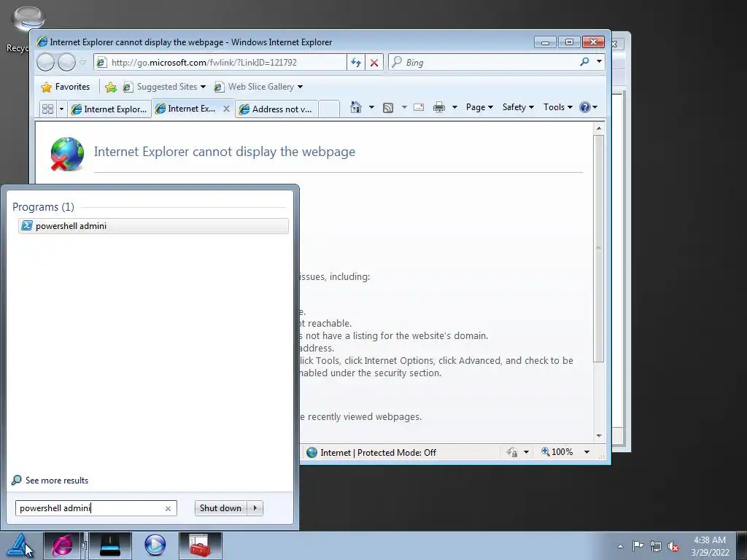Screen dimensions: 747x560
Task: Click the Help question mark icon
Action: (585, 107)
